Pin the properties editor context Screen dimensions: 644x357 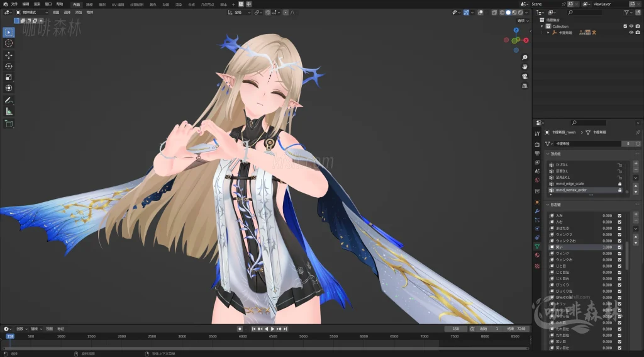coord(638,132)
